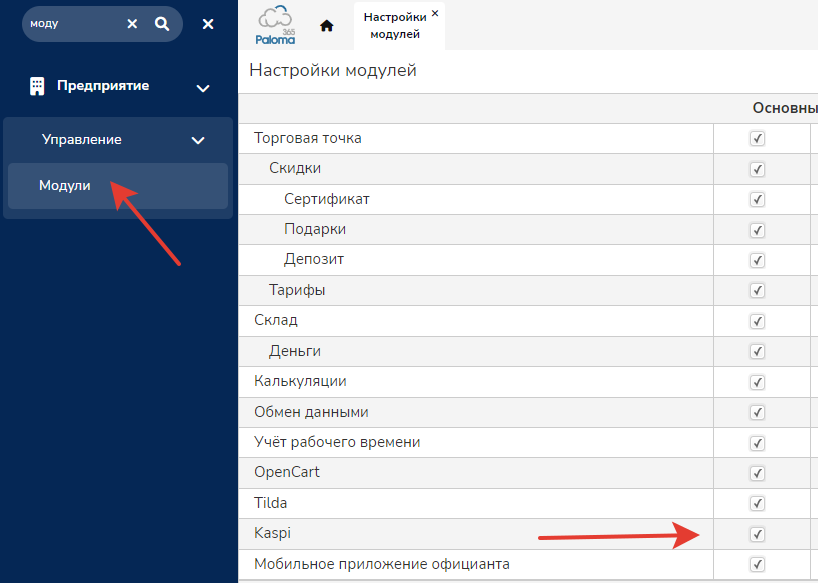Toggle the Kaspi module checkbox

757,534
